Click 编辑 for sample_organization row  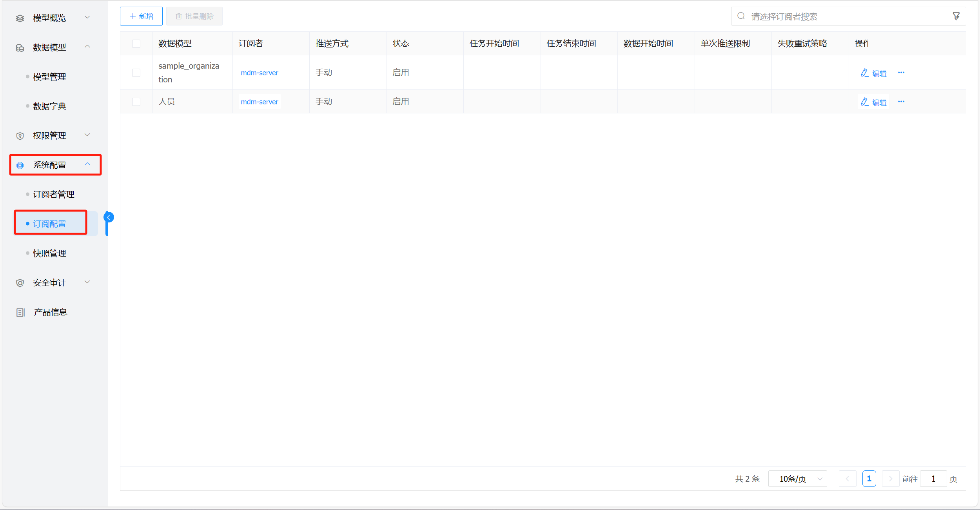click(x=879, y=73)
